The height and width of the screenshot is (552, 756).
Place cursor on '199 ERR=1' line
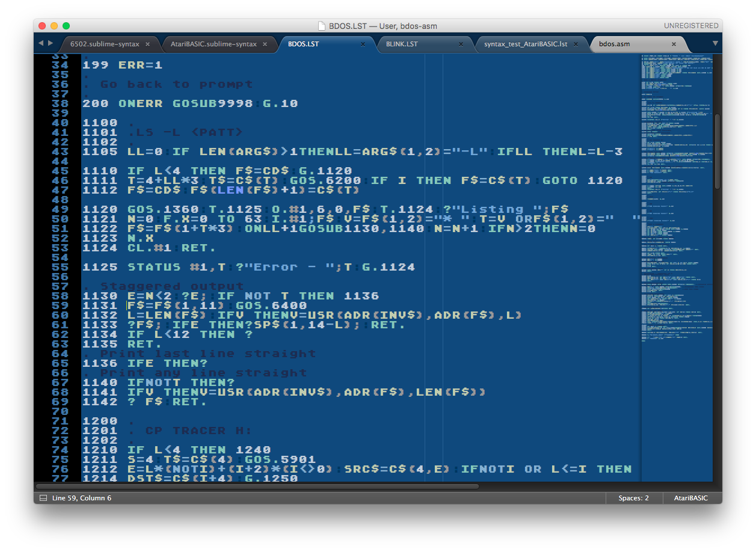click(x=122, y=65)
